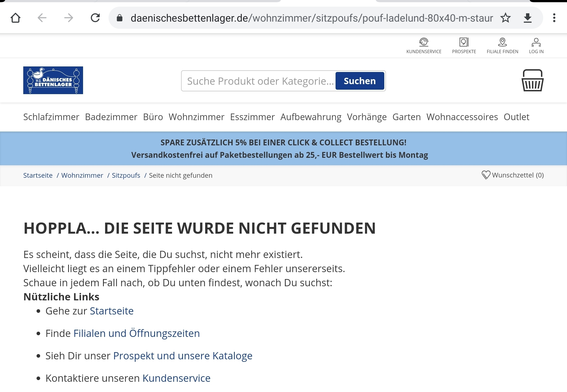Bookmark page with the star icon

[x=506, y=18]
